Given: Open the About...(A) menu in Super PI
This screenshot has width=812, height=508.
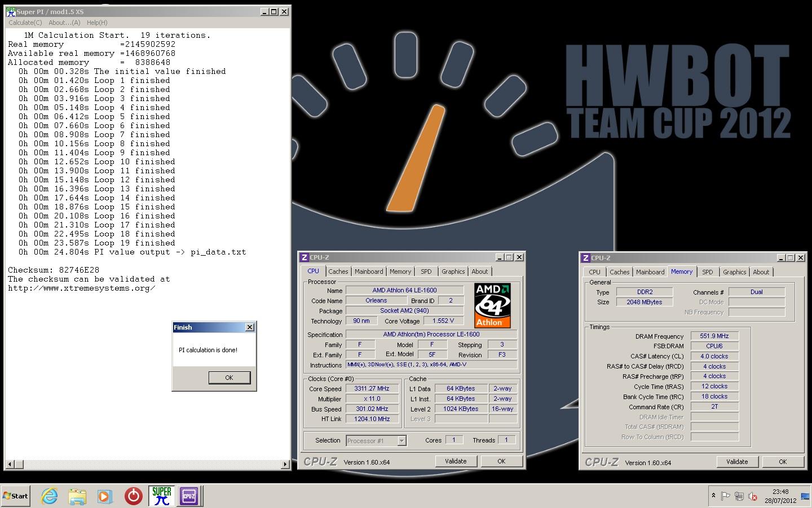Looking at the screenshot, I should coord(64,23).
